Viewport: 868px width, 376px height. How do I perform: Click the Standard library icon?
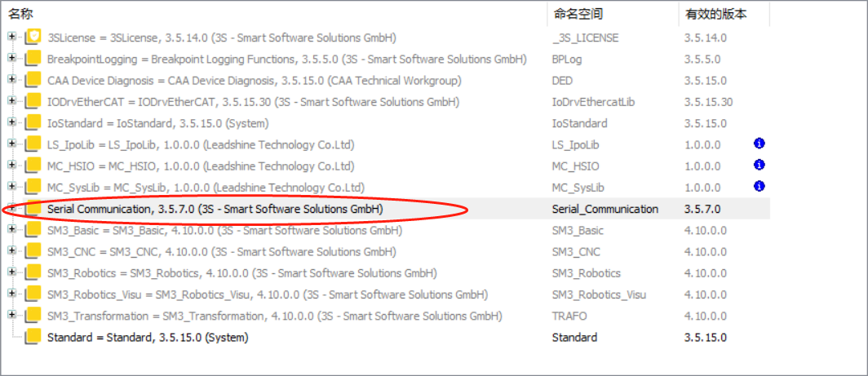point(33,337)
